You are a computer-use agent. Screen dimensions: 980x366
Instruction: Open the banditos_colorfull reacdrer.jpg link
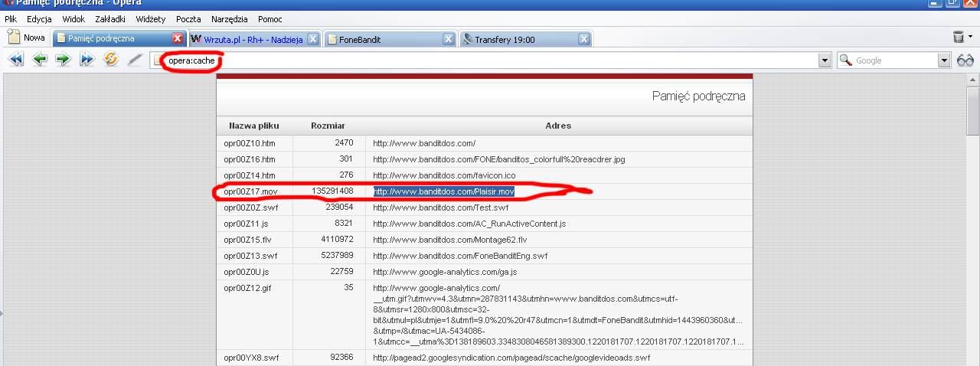click(x=499, y=159)
